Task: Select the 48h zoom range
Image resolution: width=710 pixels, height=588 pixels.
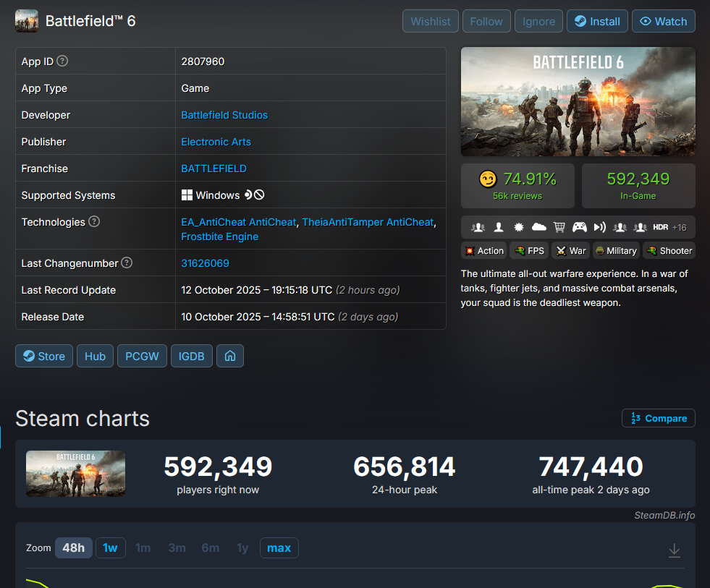Action: (x=73, y=547)
